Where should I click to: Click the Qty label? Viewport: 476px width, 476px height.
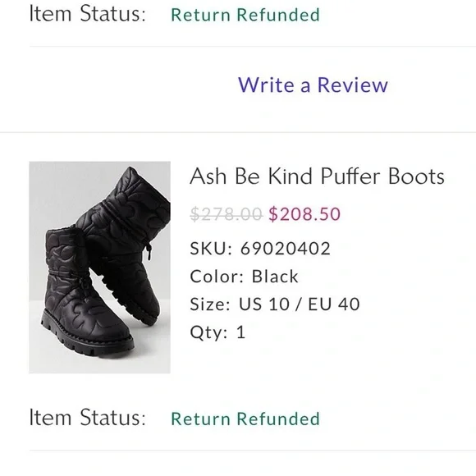coord(208,332)
